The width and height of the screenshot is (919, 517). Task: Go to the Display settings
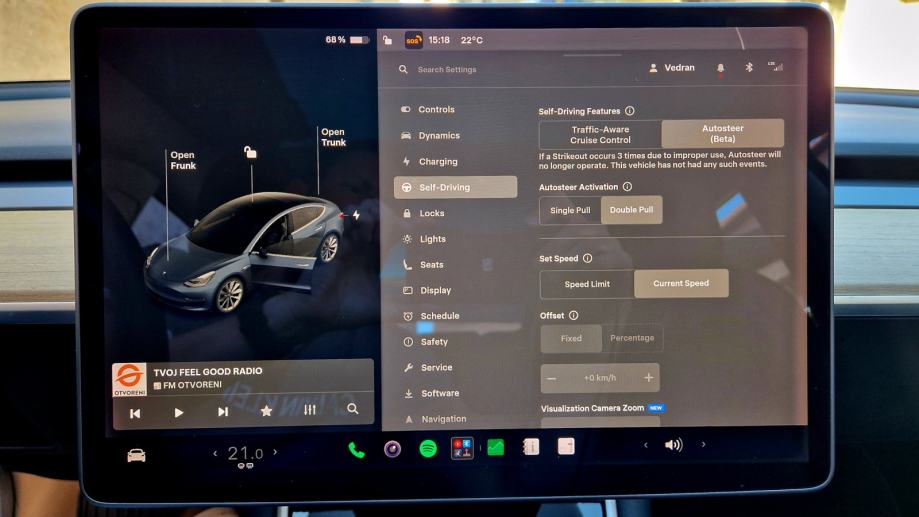[x=428, y=290]
